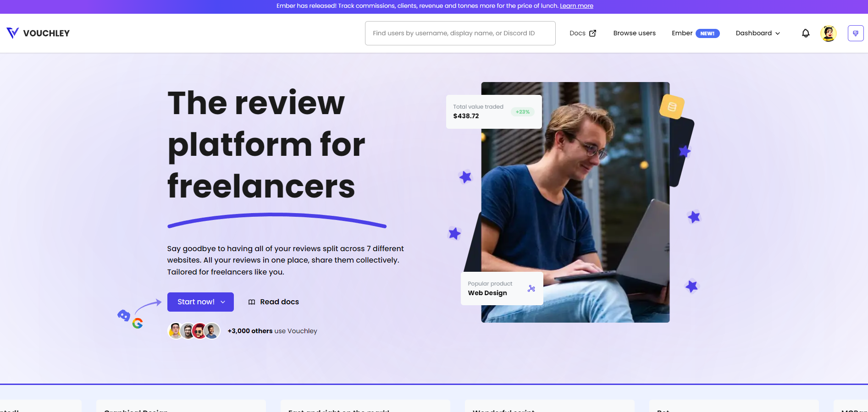The width and height of the screenshot is (868, 412).
Task: Focus the Find users search field
Action: click(460, 33)
